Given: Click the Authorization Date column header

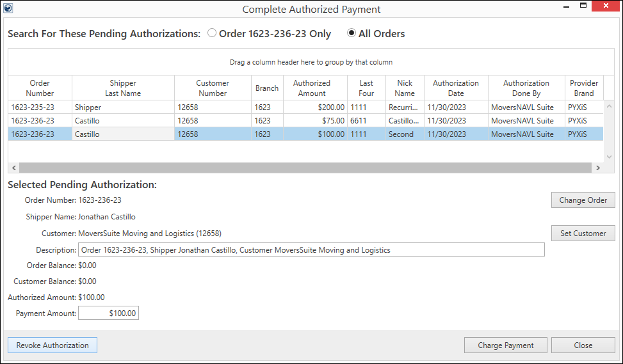Looking at the screenshot, I should tap(455, 88).
